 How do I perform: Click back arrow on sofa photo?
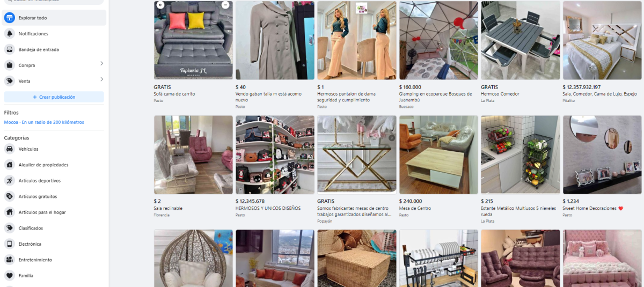pos(160,5)
